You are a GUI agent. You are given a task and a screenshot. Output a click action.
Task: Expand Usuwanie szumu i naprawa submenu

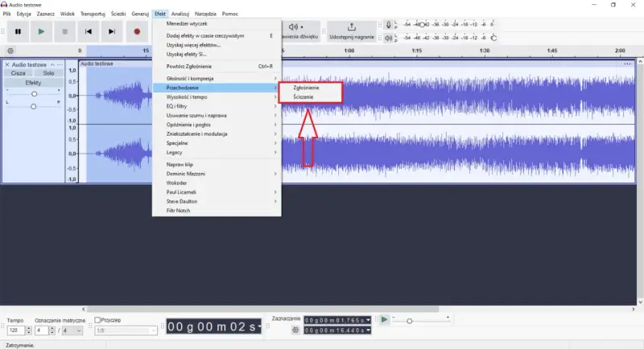click(217, 116)
